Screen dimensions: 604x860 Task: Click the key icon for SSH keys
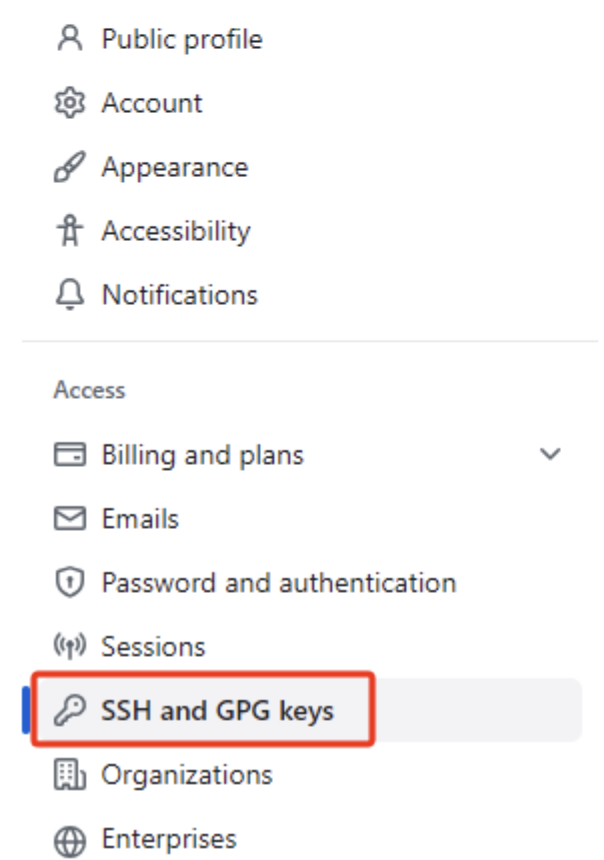(67, 712)
